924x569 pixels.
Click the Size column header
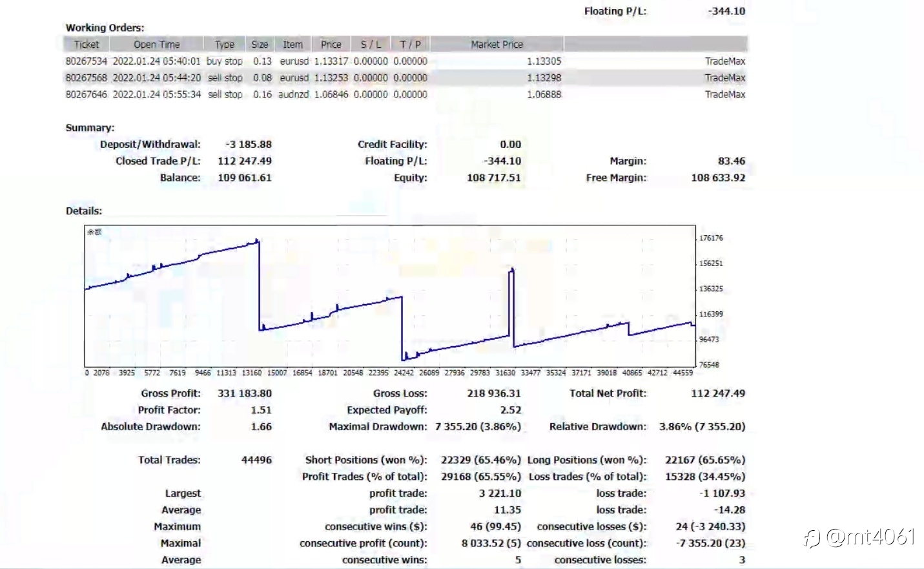[x=260, y=45]
